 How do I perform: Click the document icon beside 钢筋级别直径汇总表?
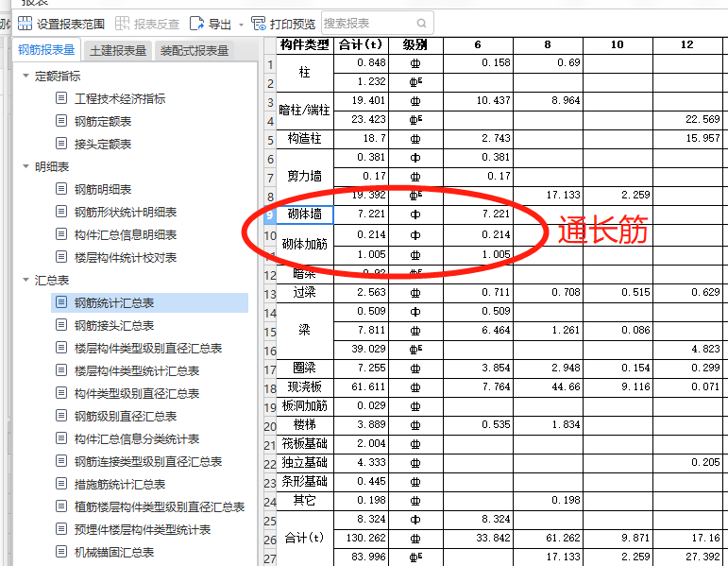(61, 416)
